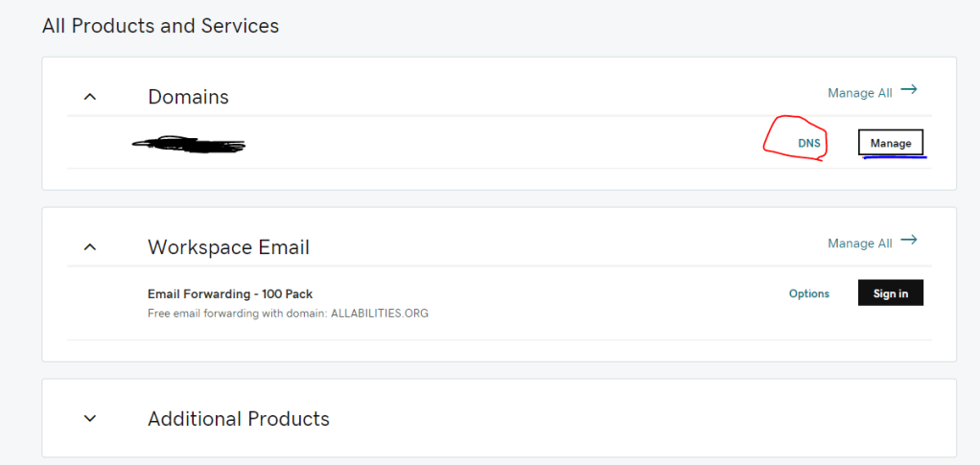Viewport: 980px width, 465px height.
Task: Collapse the Workspace Email section chevron
Action: pos(90,247)
